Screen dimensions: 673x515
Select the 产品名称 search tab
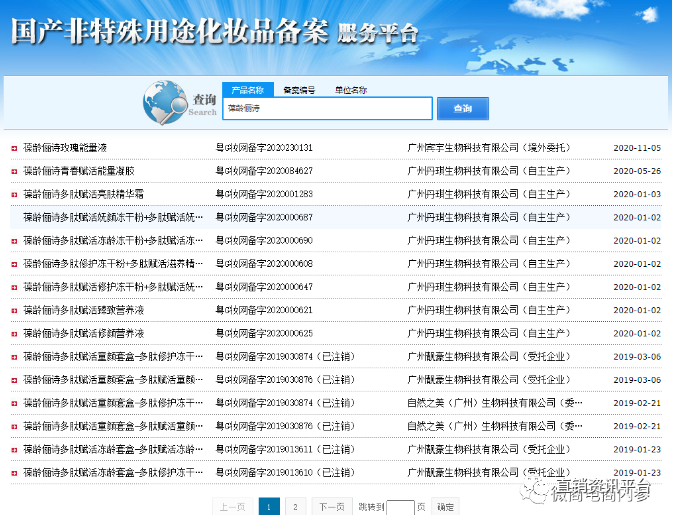coord(248,90)
